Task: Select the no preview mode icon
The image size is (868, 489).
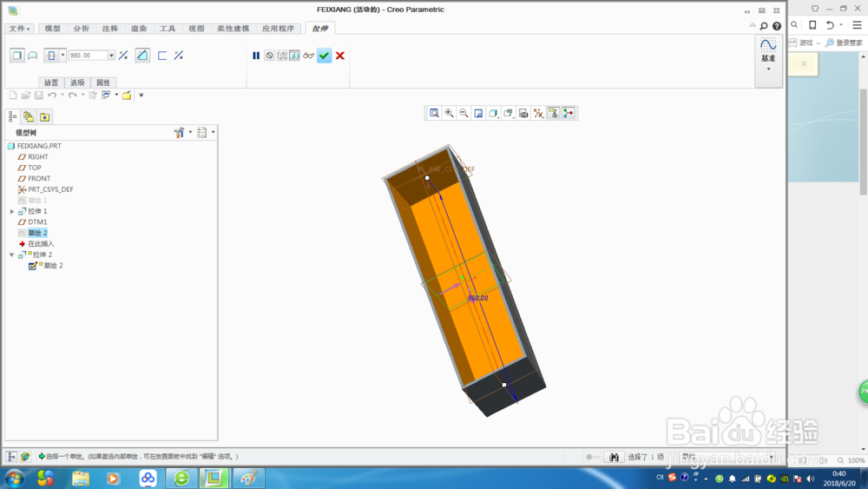Action: (269, 56)
